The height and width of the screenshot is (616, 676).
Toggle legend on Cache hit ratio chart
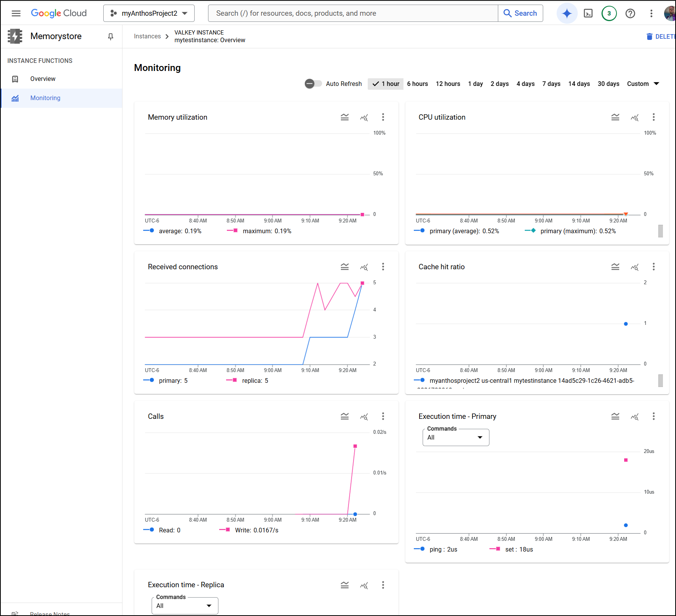(x=615, y=267)
